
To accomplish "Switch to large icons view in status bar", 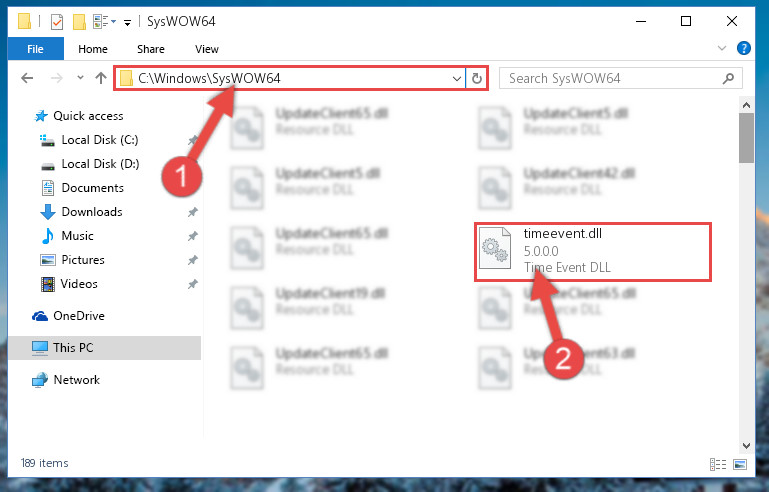I will tap(740, 464).
